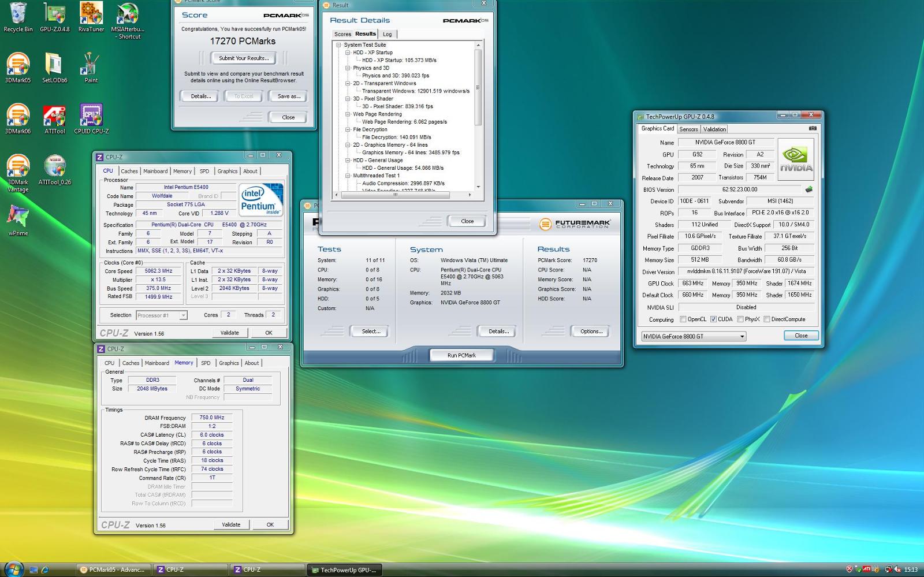Select the 3DMark06 desktop icon
The height and width of the screenshot is (577, 924).
click(18, 118)
